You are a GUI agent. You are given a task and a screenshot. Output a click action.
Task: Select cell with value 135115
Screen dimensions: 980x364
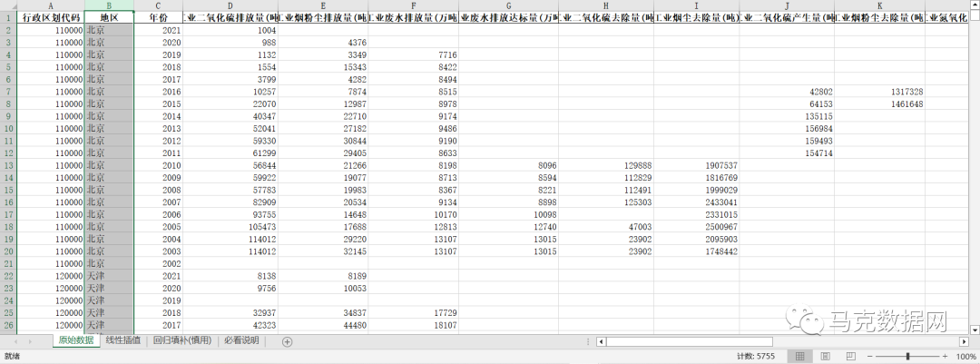click(786, 116)
